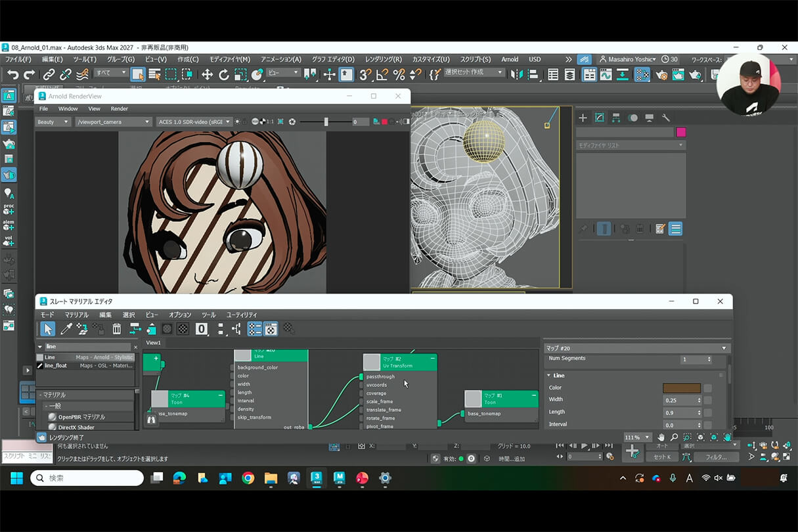Screen dimensions: 798x532
Task: Switch to the Modify command panel tab
Action: (x=599, y=118)
